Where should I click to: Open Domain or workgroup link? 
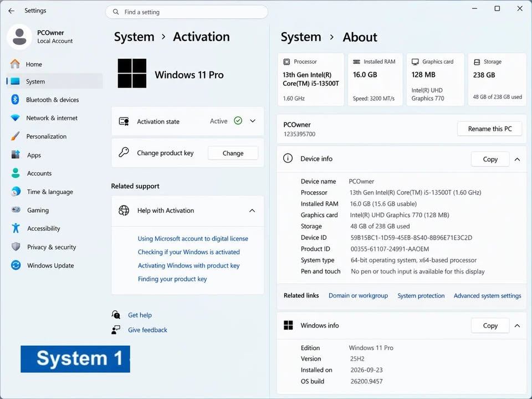point(358,295)
